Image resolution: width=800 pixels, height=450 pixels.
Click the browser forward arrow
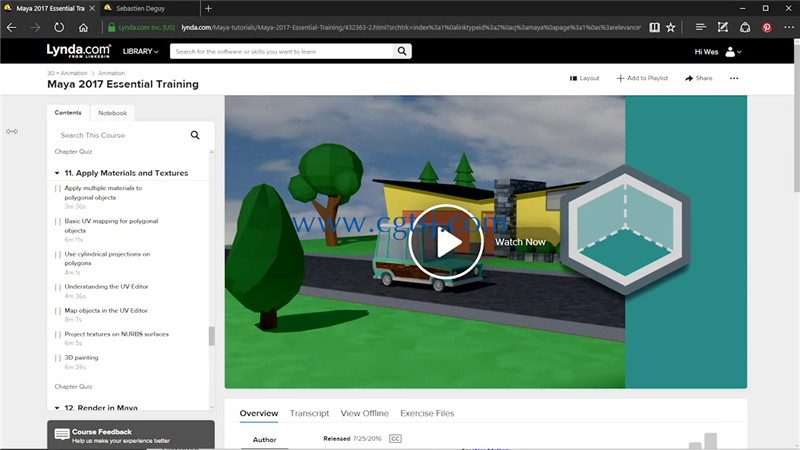coord(35,28)
